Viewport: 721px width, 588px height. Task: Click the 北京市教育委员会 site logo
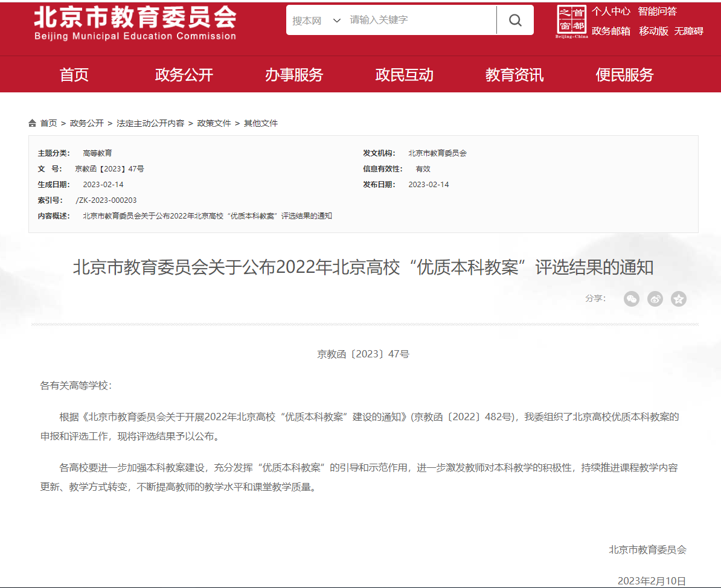[135, 24]
